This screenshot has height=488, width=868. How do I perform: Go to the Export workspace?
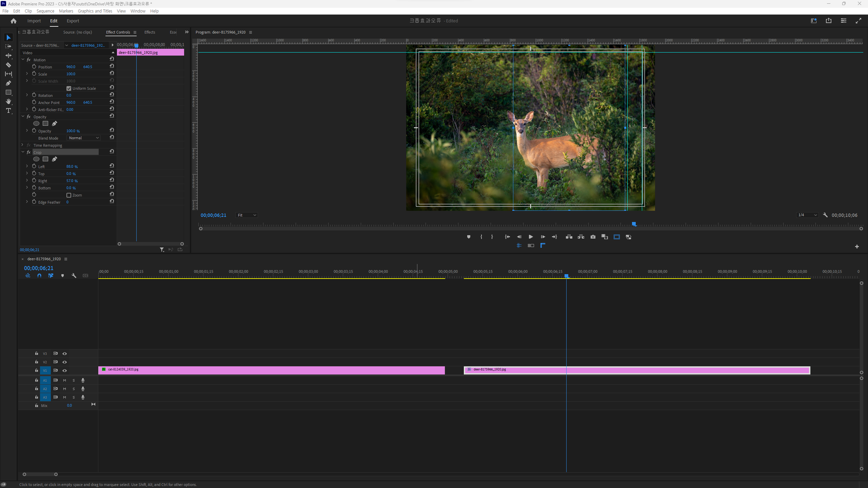click(73, 21)
